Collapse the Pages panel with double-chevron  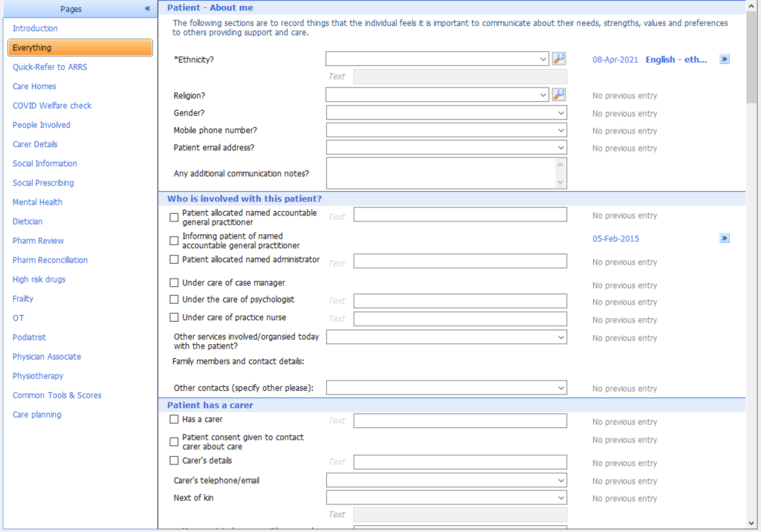point(148,9)
